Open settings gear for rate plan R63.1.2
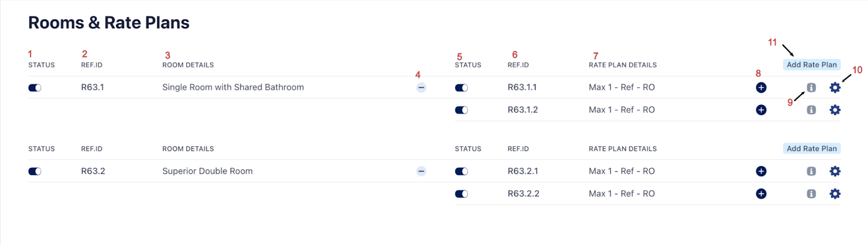The height and width of the screenshot is (245, 868). [835, 110]
